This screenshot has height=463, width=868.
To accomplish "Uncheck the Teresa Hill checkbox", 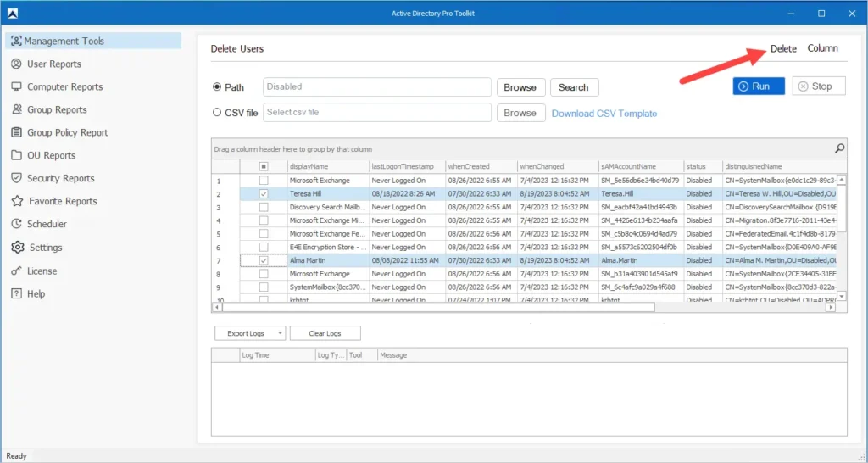I will coord(264,194).
